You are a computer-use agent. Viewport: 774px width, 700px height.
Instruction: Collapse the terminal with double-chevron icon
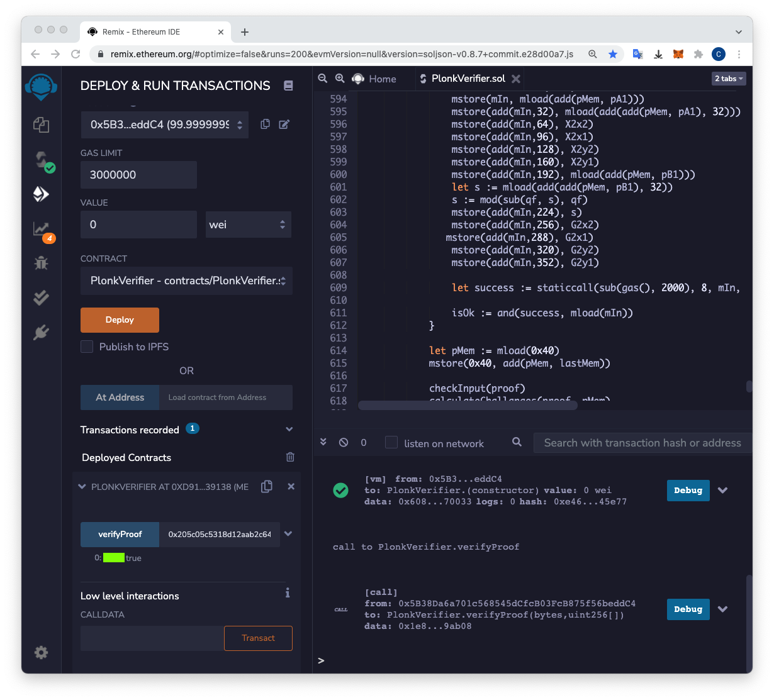[323, 442]
